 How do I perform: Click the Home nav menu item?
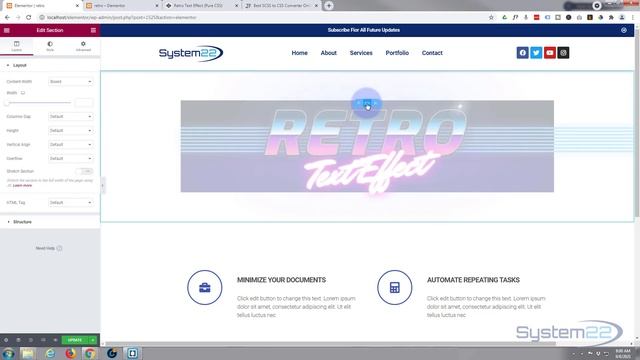coord(300,53)
